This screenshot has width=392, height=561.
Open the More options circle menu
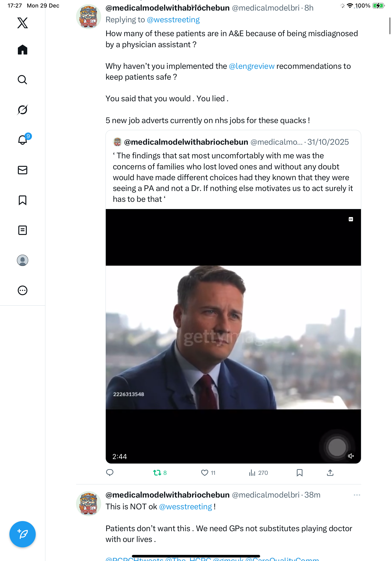click(x=23, y=290)
